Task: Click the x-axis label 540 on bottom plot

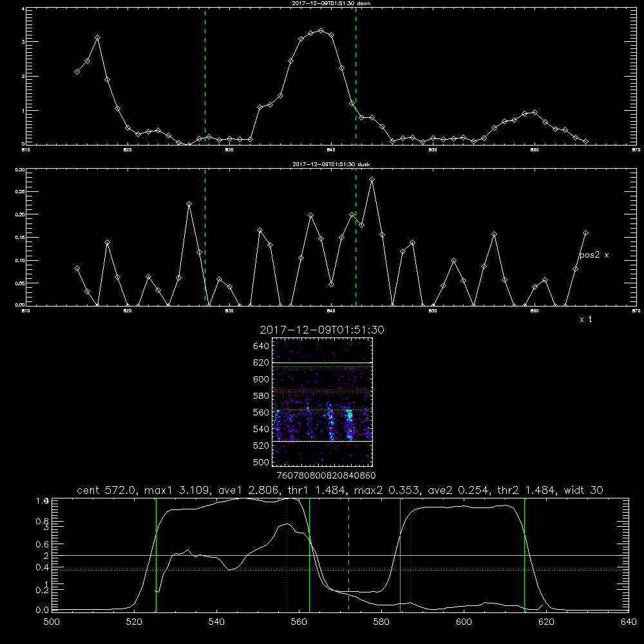Action: 216,622
